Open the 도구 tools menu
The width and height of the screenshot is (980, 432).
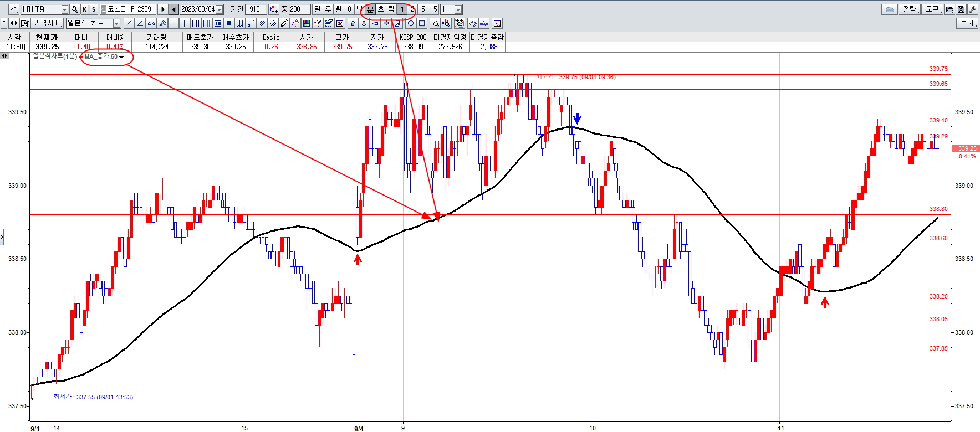(932, 9)
